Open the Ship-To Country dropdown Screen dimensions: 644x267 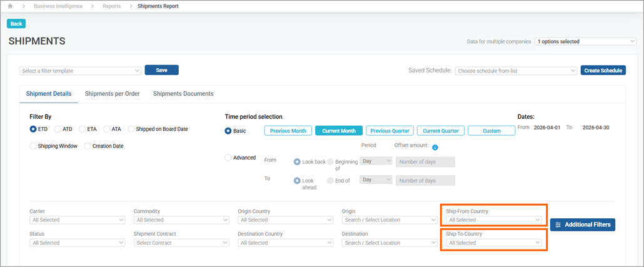494,243
